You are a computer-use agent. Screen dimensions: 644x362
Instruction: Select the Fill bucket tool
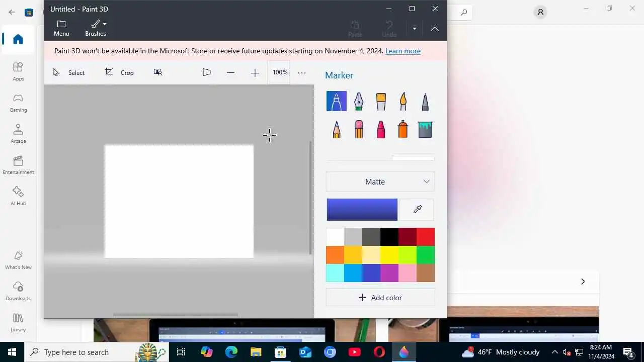point(425,129)
